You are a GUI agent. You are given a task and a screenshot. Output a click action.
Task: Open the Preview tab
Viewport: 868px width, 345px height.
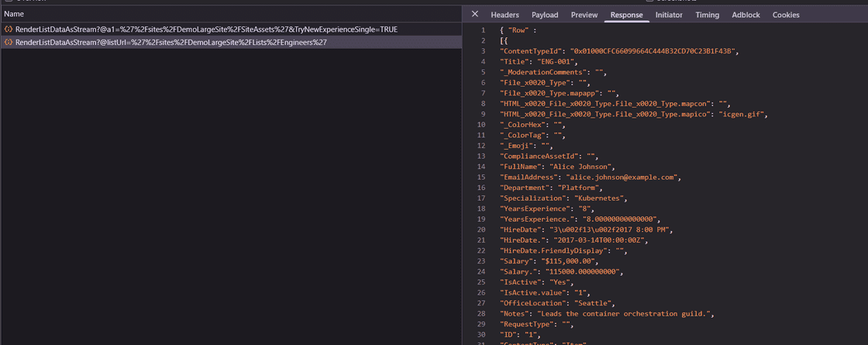[584, 15]
